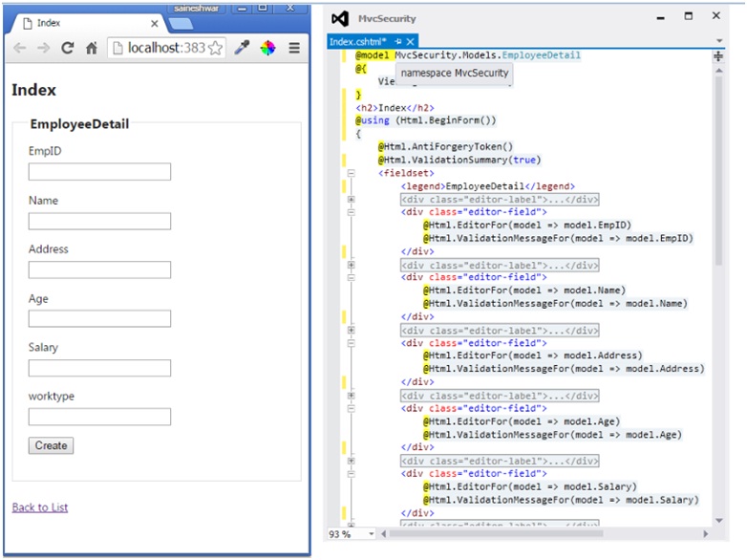747x560 pixels.
Task: Click the editor horizontal scrollbar thumb
Action: (x=497, y=534)
